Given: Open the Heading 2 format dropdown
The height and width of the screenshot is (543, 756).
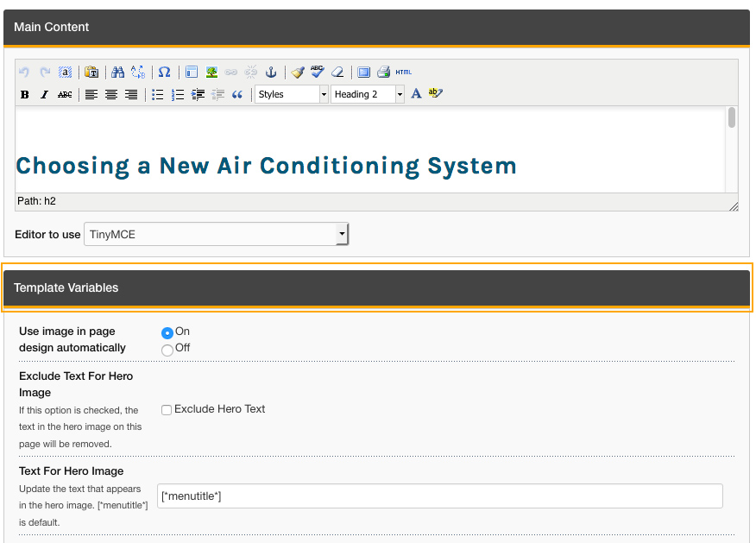Looking at the screenshot, I should click(x=367, y=94).
